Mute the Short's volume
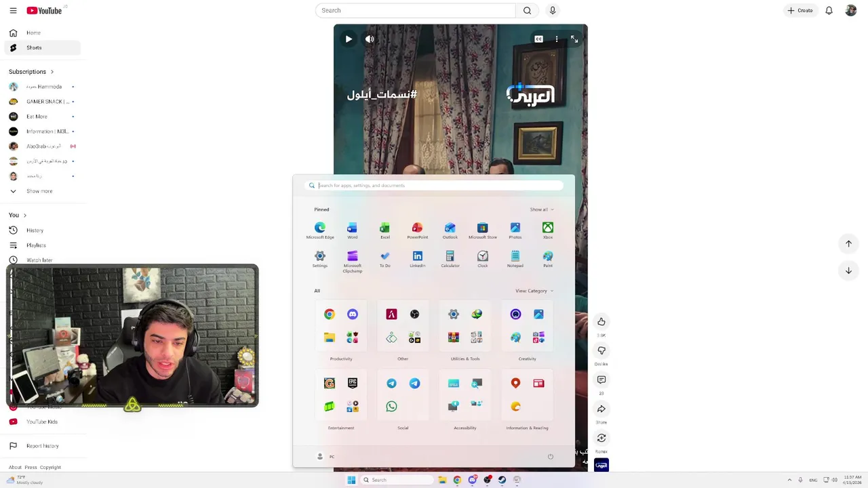Viewport: 868px width, 488px height. 370,39
